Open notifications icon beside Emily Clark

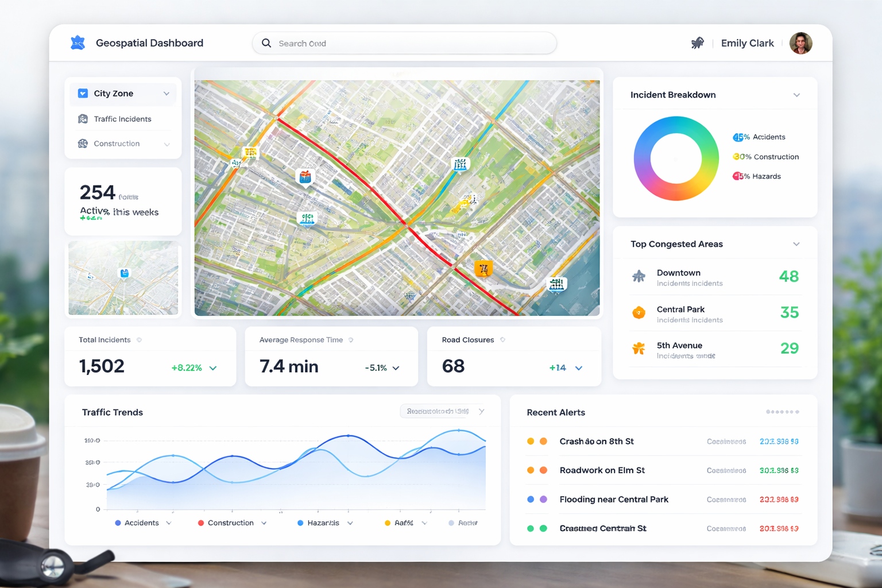click(697, 43)
